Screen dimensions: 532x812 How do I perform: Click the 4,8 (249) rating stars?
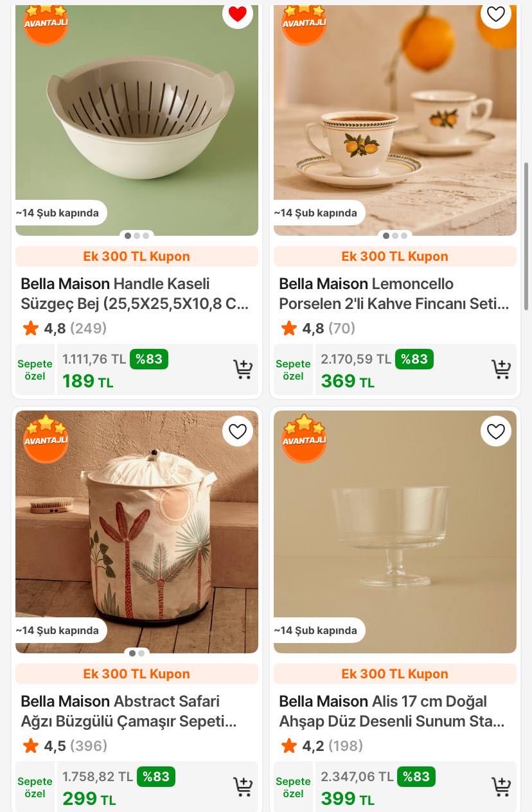pos(64,329)
